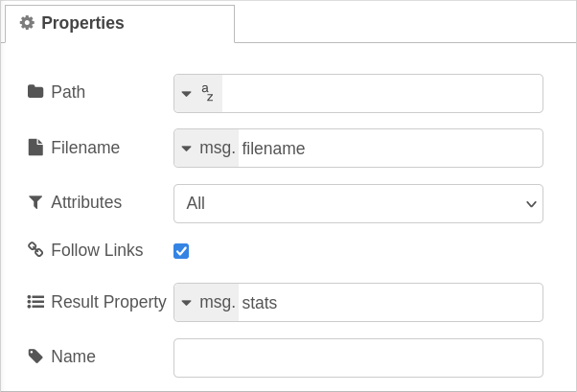This screenshot has height=392, width=577.
Task: Expand the Result Property msg. type dropdown
Action: pos(206,303)
